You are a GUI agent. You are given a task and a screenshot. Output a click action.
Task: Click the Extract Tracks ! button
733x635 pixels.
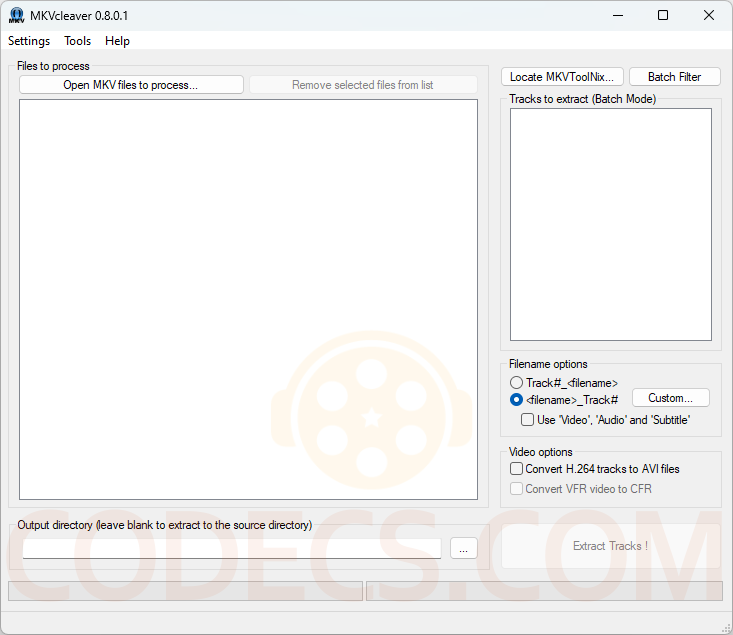(611, 546)
